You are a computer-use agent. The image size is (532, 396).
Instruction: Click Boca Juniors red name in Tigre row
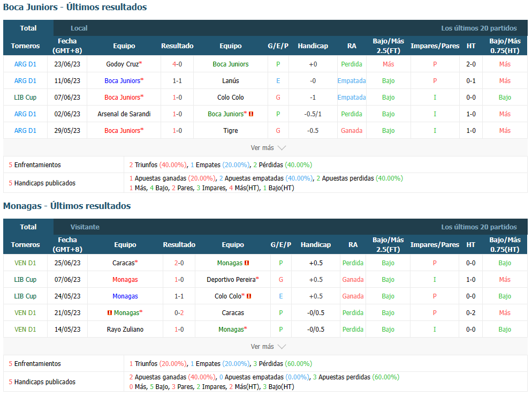(x=122, y=131)
